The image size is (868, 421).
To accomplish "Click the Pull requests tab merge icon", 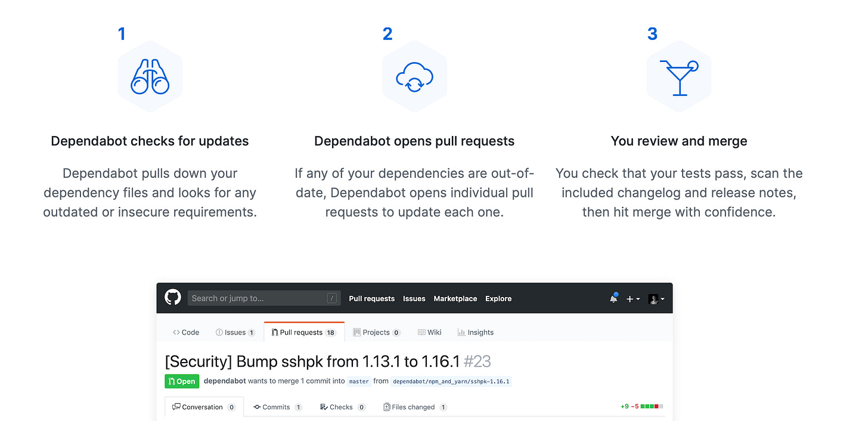I will pyautogui.click(x=275, y=332).
